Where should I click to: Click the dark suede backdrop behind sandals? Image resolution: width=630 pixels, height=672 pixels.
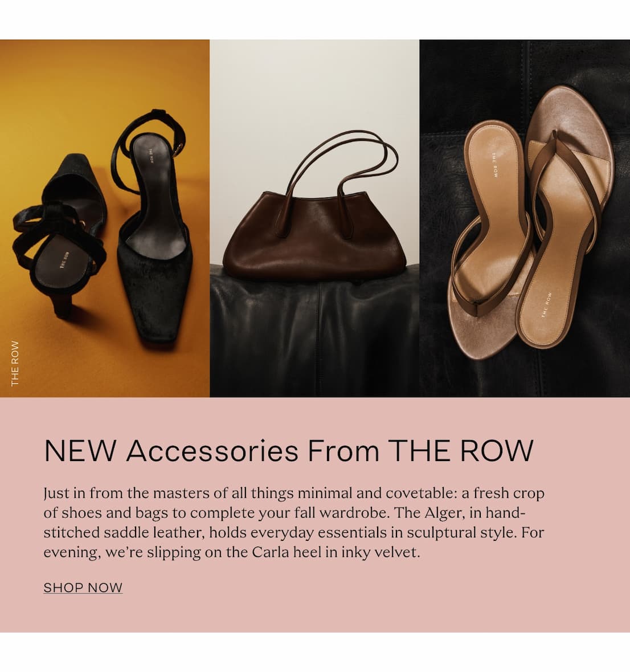tap(471, 77)
